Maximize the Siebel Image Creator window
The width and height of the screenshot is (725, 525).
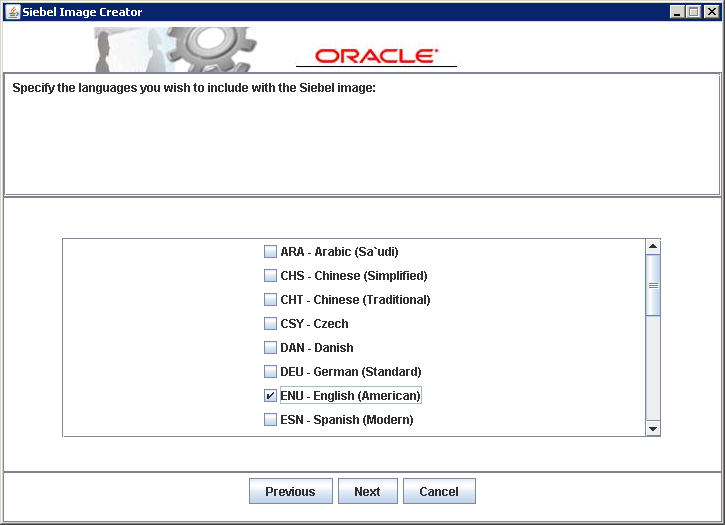[x=694, y=12]
